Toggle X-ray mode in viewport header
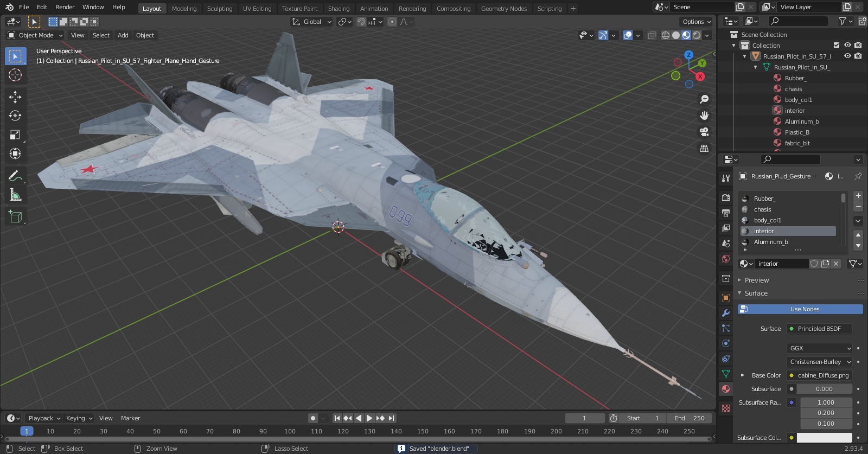 pos(652,35)
